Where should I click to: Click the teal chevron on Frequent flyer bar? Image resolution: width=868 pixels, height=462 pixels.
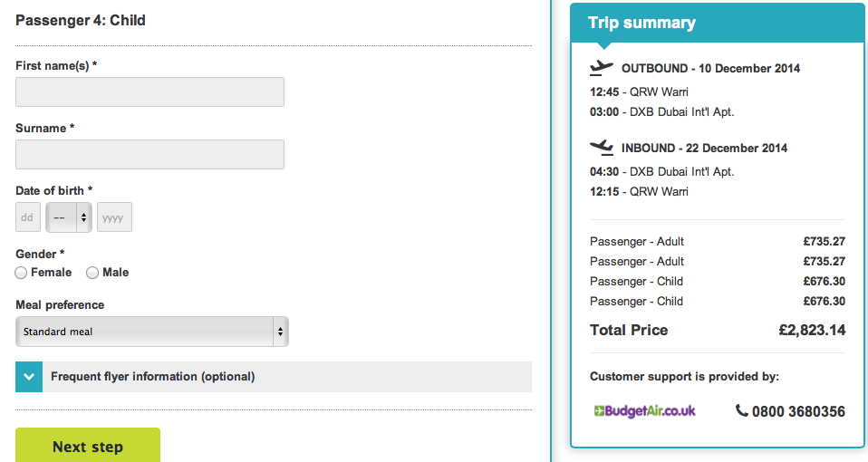29,377
